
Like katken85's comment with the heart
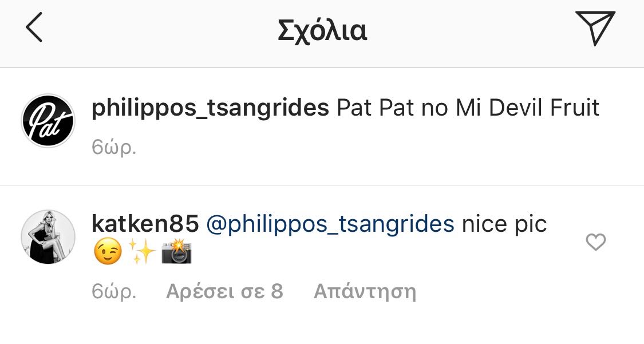tap(595, 242)
